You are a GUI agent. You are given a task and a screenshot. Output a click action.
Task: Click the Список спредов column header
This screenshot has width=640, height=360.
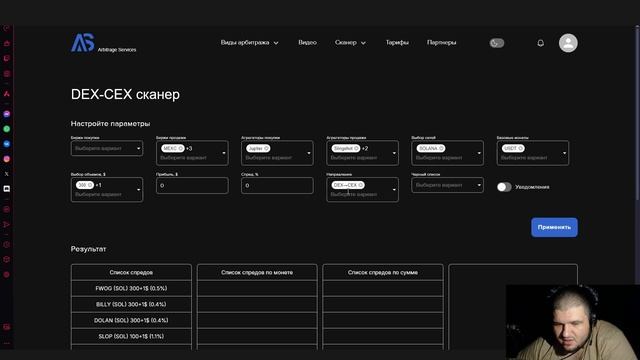[x=131, y=272]
